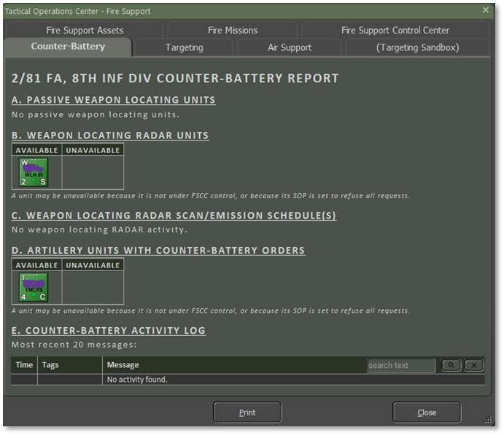Screen dimensions: 504x435
Task: Go to Fire Support Control Center tab
Action: [395, 30]
